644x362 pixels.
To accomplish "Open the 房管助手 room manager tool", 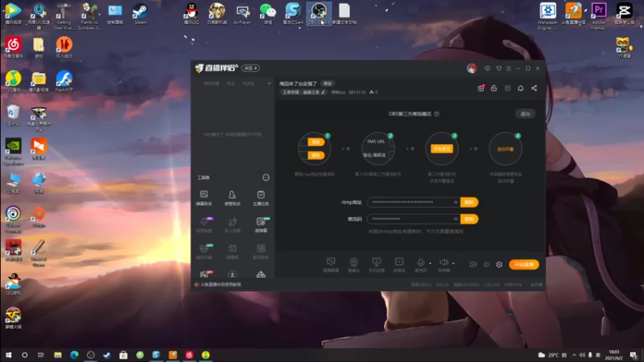I will [232, 198].
